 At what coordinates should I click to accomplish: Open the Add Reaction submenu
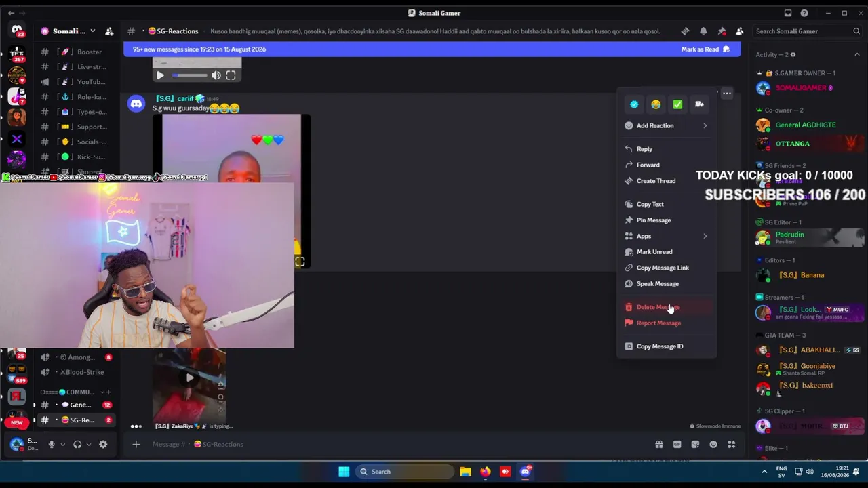tap(667, 125)
